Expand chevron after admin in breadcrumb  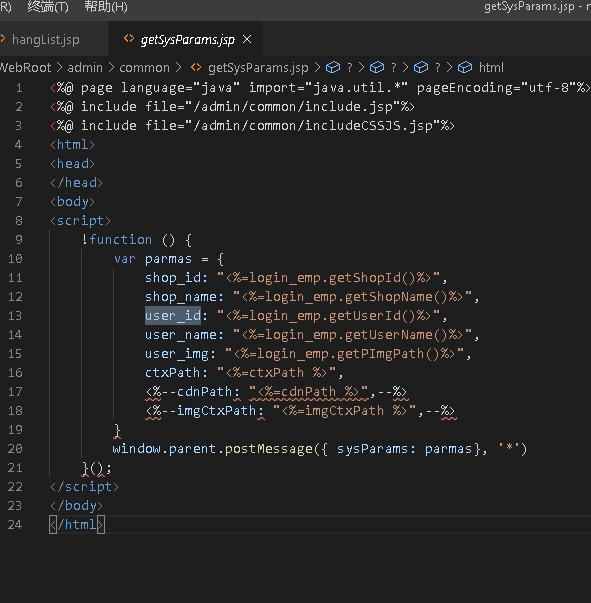click(x=112, y=68)
